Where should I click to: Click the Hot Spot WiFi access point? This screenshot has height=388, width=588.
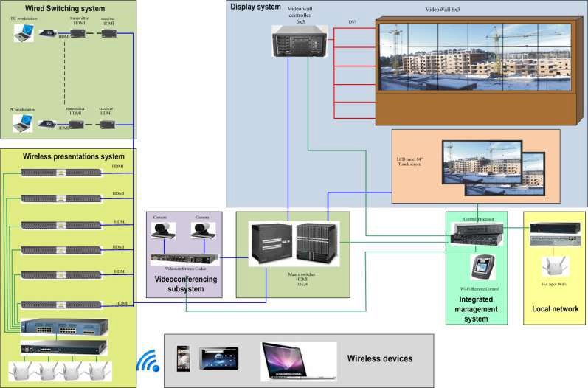coord(551,266)
